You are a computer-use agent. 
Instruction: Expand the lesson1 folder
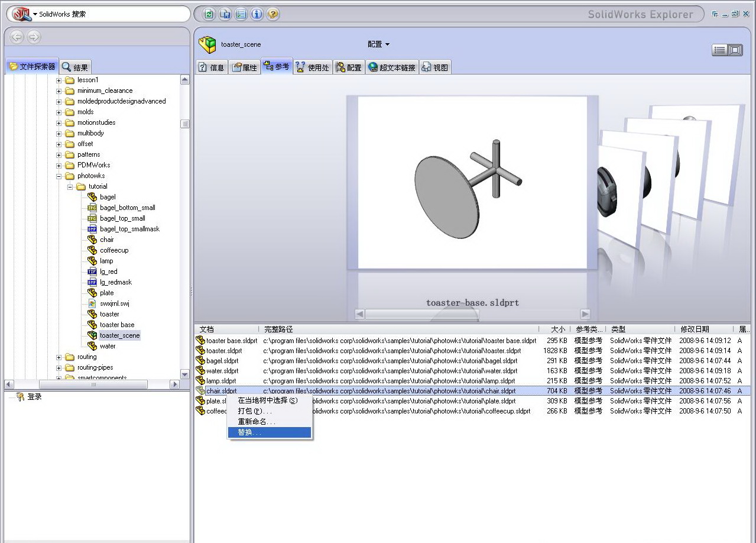tap(59, 80)
